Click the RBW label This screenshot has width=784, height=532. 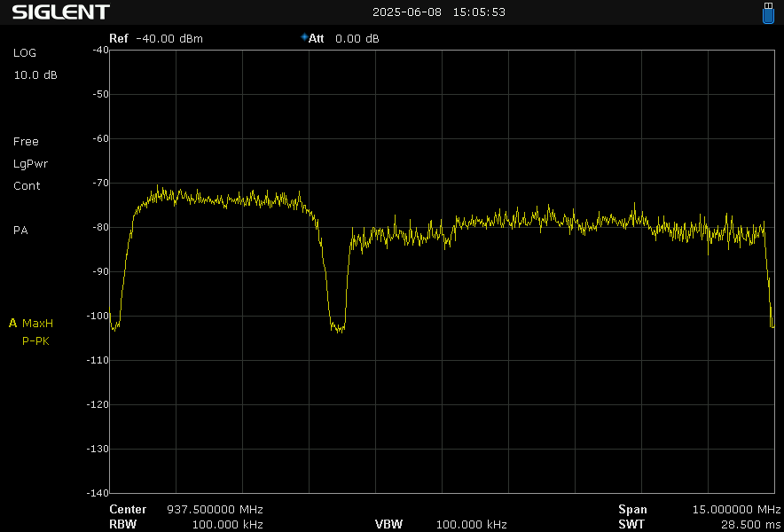tap(122, 524)
